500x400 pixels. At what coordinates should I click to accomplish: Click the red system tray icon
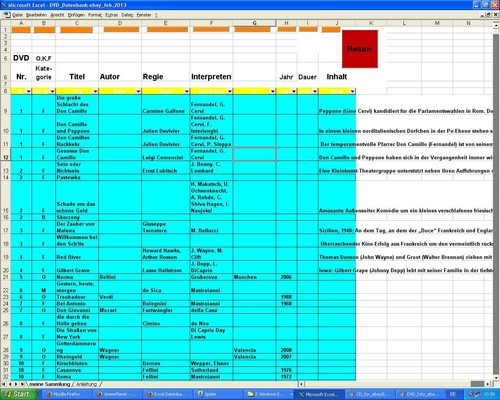471,394
